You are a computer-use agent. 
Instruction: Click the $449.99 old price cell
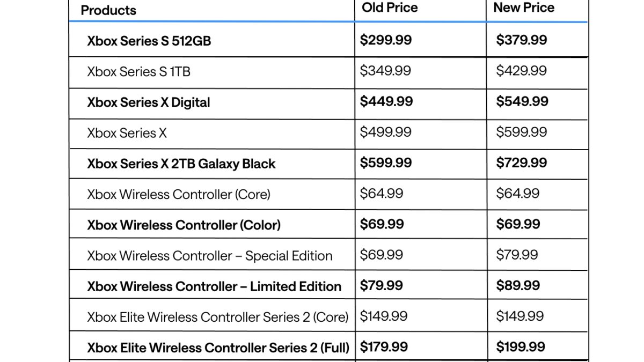coord(386,102)
